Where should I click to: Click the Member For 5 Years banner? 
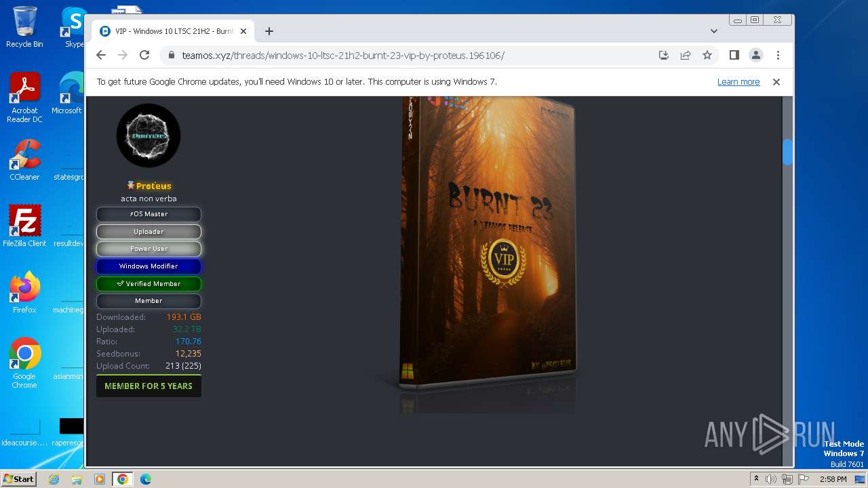[x=149, y=386]
